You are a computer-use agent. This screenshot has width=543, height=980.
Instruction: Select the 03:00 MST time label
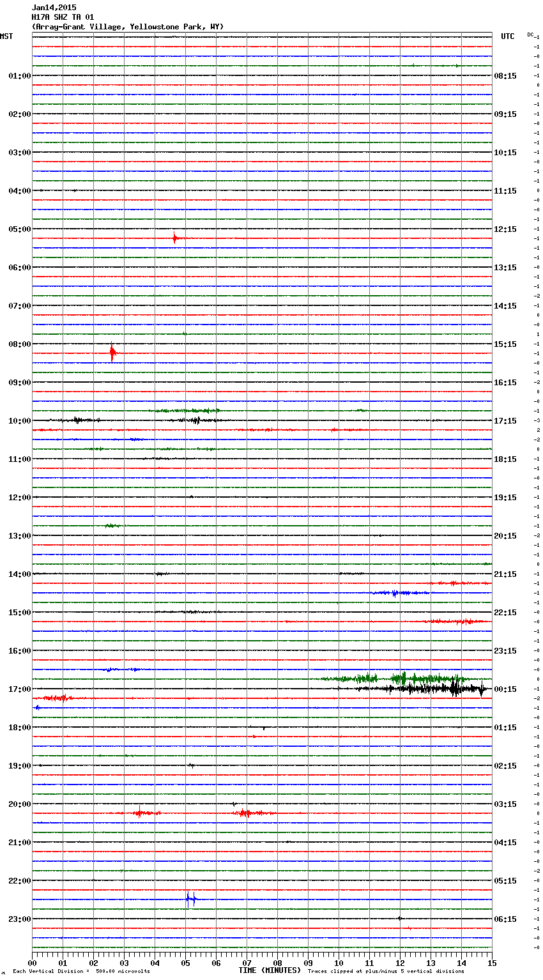click(19, 153)
